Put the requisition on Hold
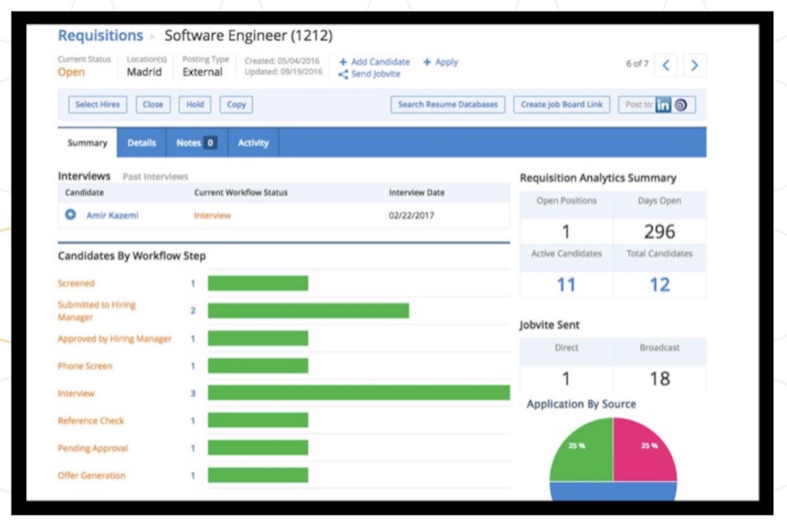The height and width of the screenshot is (532, 787). pos(195,104)
